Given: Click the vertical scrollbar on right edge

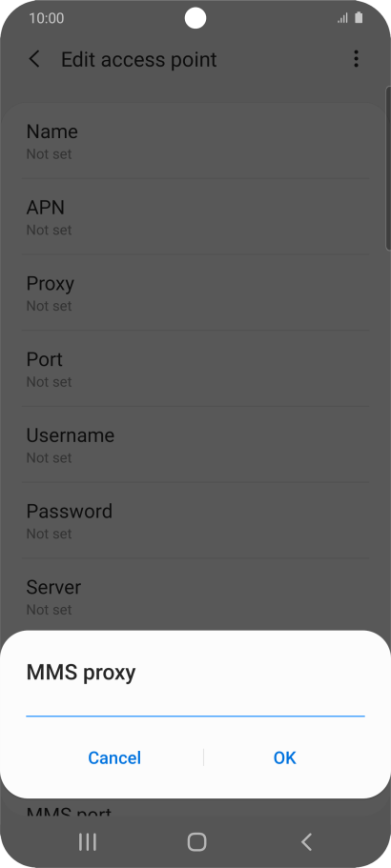Looking at the screenshot, I should coord(388,169).
